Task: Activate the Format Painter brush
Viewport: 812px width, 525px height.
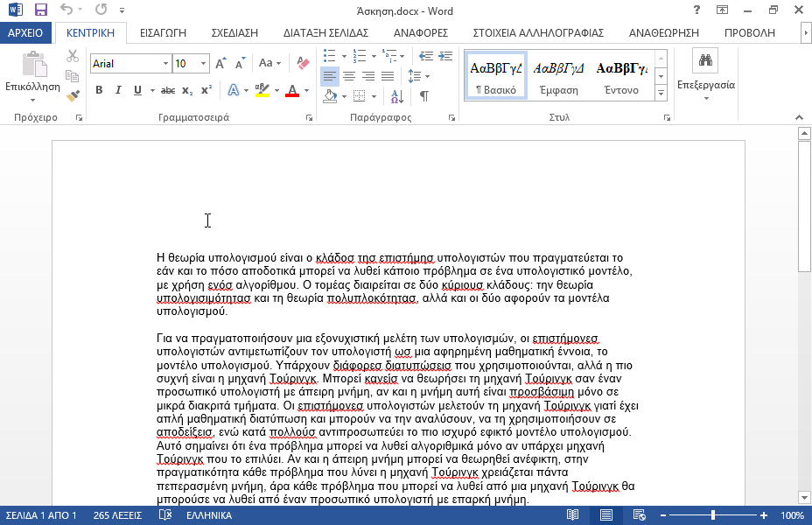Action: pos(73,95)
